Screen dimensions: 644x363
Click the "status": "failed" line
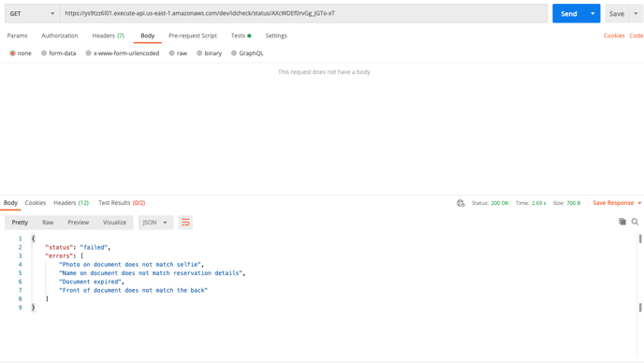click(78, 247)
